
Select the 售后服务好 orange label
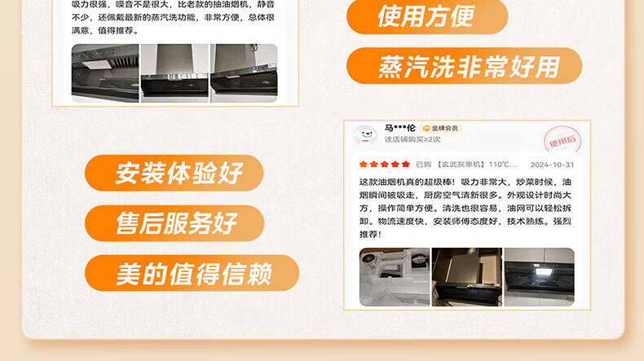174,223
